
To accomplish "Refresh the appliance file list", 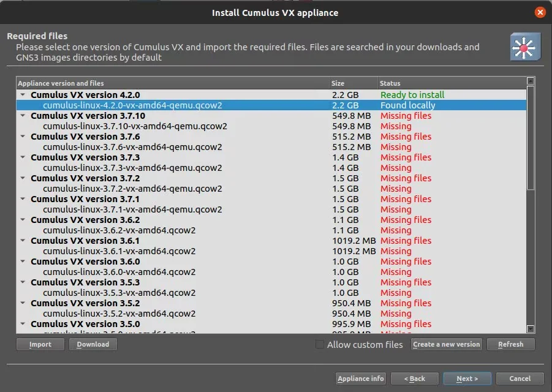I will [x=510, y=344].
